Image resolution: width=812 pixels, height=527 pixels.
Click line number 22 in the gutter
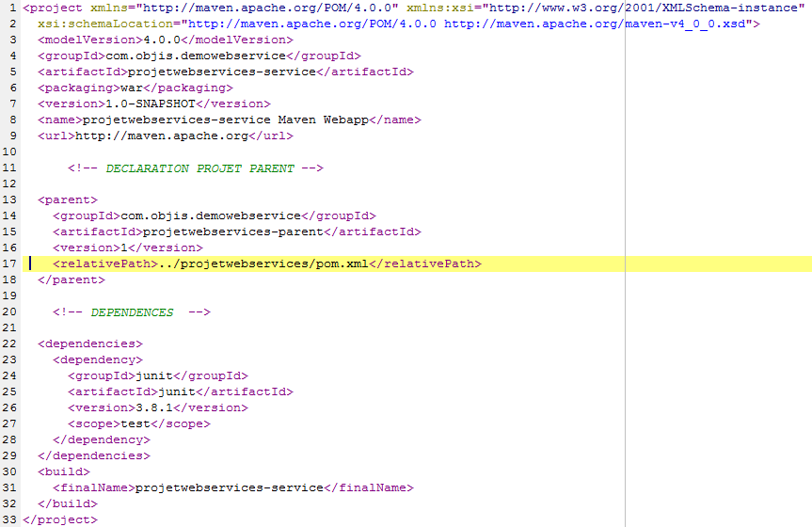[10, 343]
